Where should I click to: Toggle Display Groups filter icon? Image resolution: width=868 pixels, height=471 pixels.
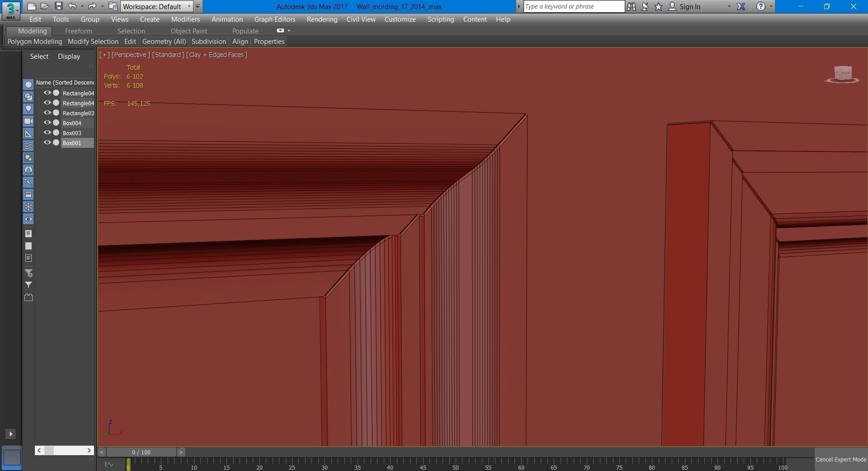tap(28, 158)
